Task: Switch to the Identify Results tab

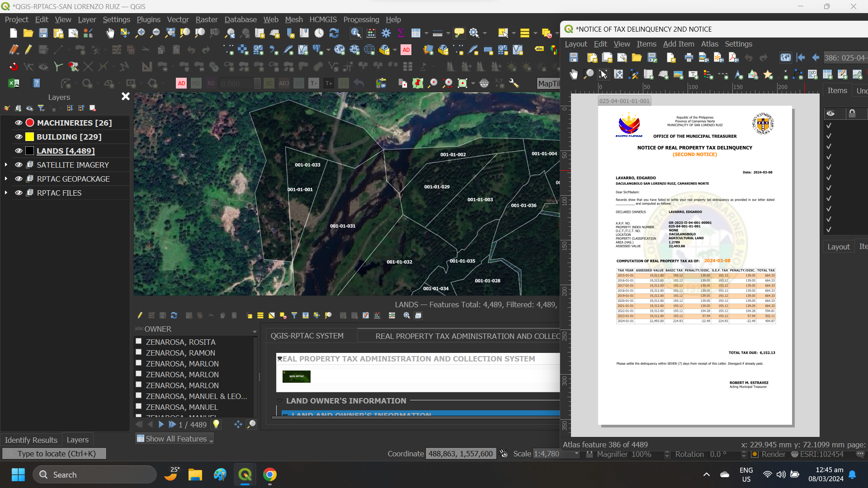Action: point(31,440)
